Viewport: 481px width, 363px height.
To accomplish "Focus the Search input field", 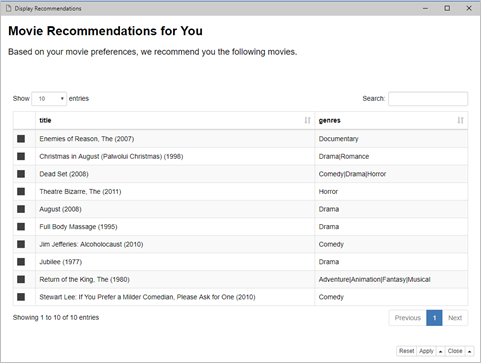I will pyautogui.click(x=428, y=99).
